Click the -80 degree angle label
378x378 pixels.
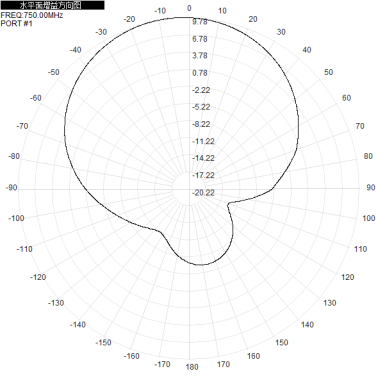[14, 156]
